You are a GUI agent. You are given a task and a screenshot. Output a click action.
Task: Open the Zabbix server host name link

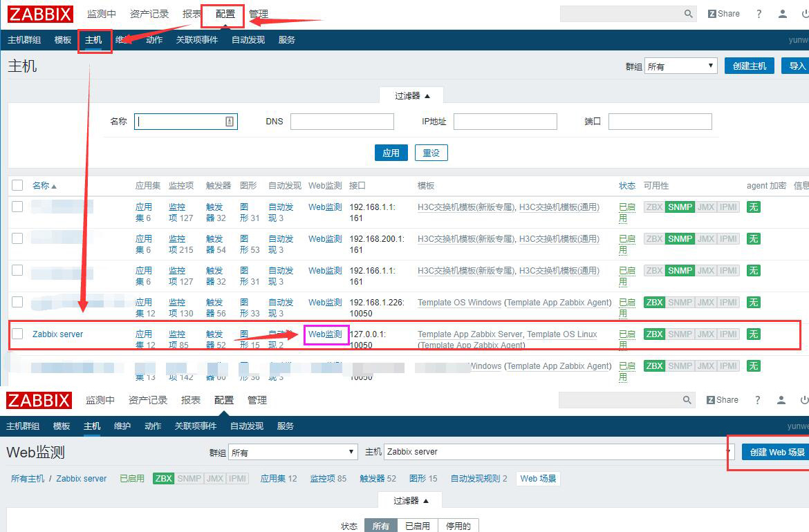[58, 334]
